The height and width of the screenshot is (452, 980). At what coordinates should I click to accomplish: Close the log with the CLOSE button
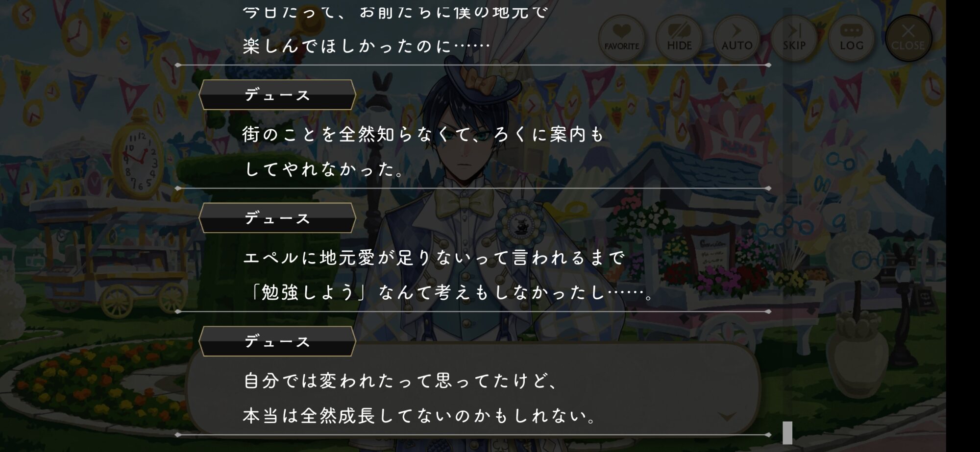(x=908, y=38)
